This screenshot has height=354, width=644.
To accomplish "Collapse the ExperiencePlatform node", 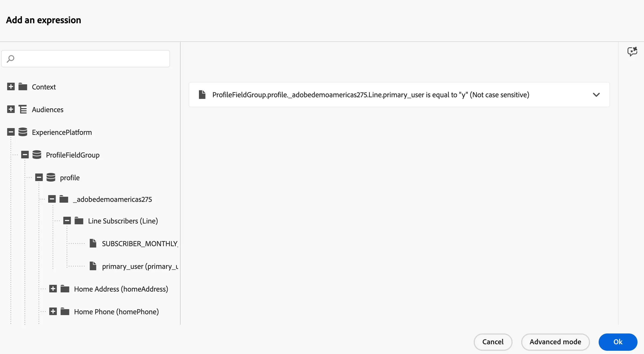I will [x=11, y=132].
